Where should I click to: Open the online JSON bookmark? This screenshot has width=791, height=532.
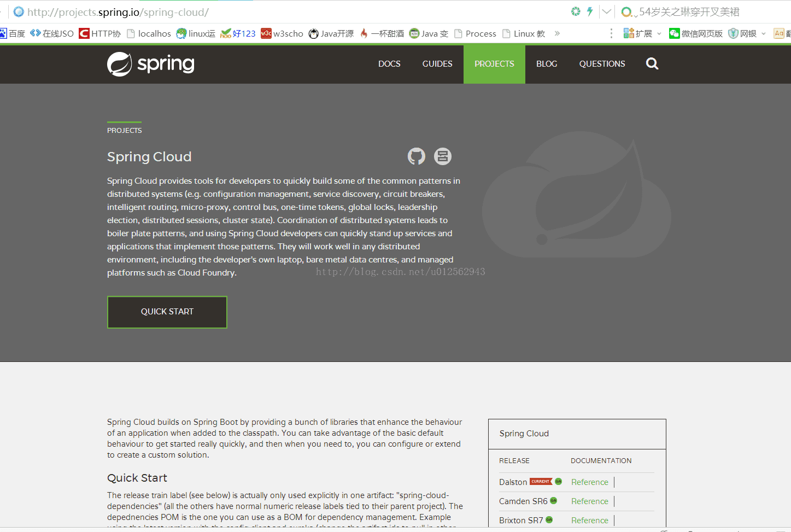coord(52,33)
